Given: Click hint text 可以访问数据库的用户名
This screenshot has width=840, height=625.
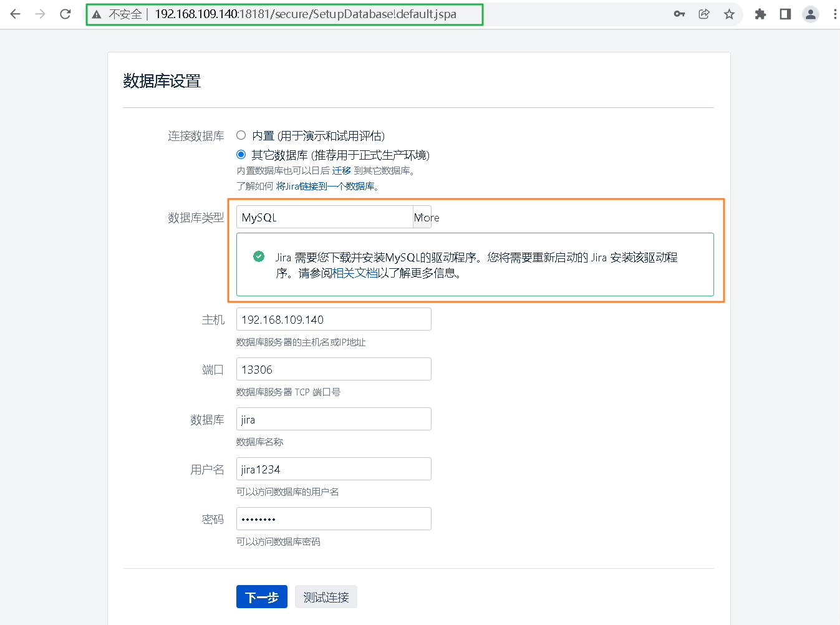Looking at the screenshot, I should point(287,492).
